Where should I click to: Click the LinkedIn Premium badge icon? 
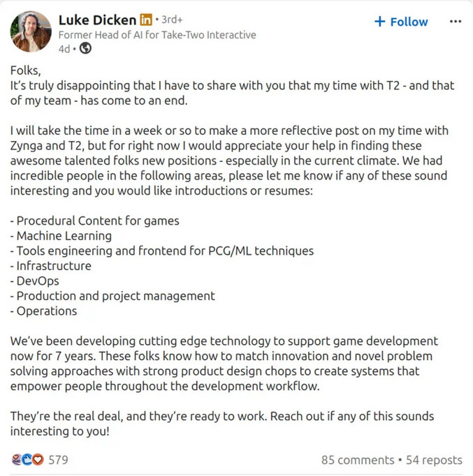point(145,20)
